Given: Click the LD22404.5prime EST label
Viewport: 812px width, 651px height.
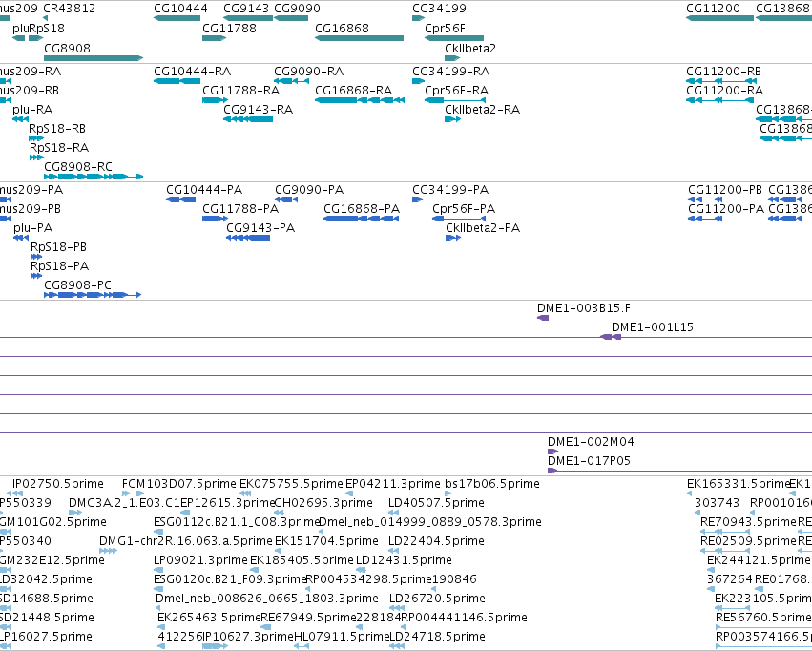Looking at the screenshot, I should tap(436, 541).
